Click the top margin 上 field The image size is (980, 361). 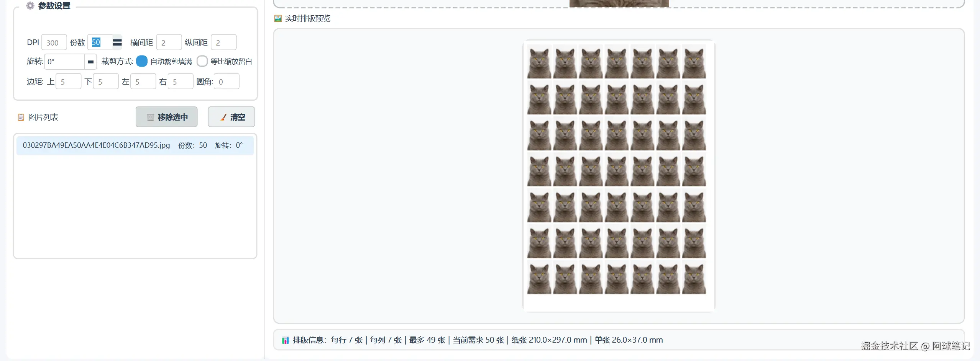point(69,81)
